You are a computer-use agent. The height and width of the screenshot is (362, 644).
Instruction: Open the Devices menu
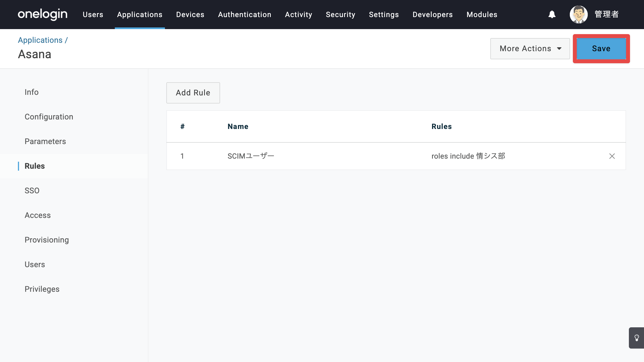[190, 15]
